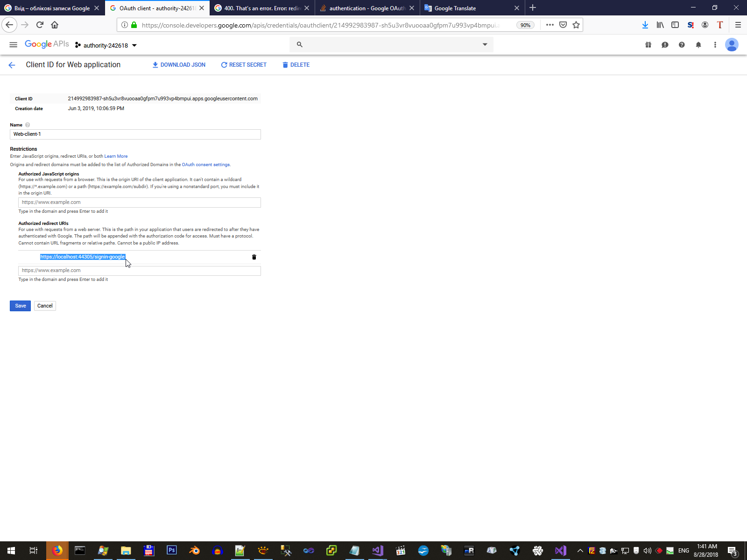Screen dimensions: 747x560
Task: Click the creation date Jun 3, 2019
Action: [x=96, y=109]
